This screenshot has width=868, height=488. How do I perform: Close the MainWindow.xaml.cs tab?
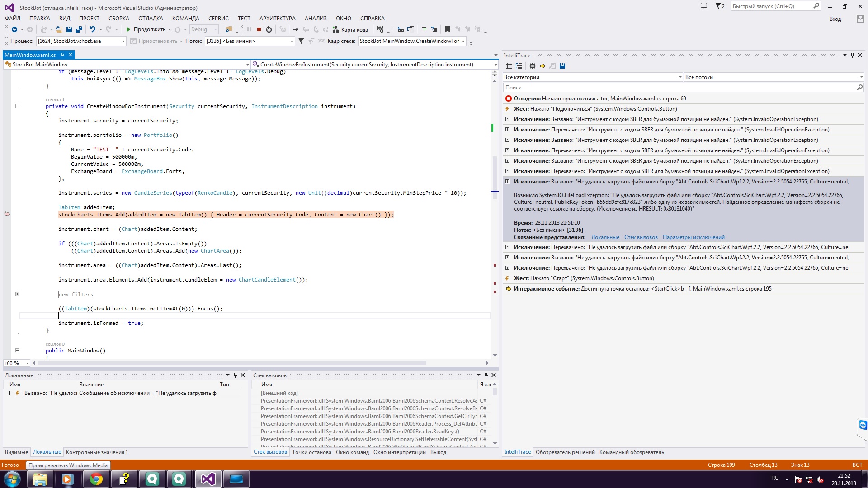71,55
